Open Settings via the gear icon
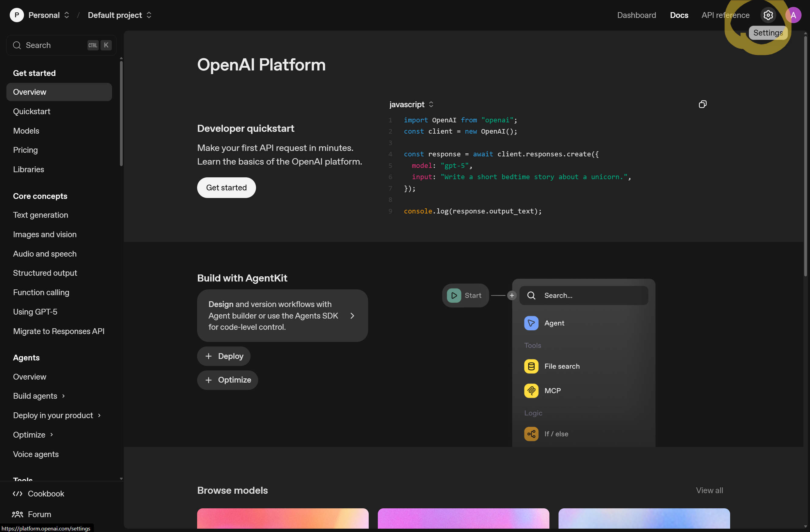Image resolution: width=810 pixels, height=532 pixels. coord(768,15)
